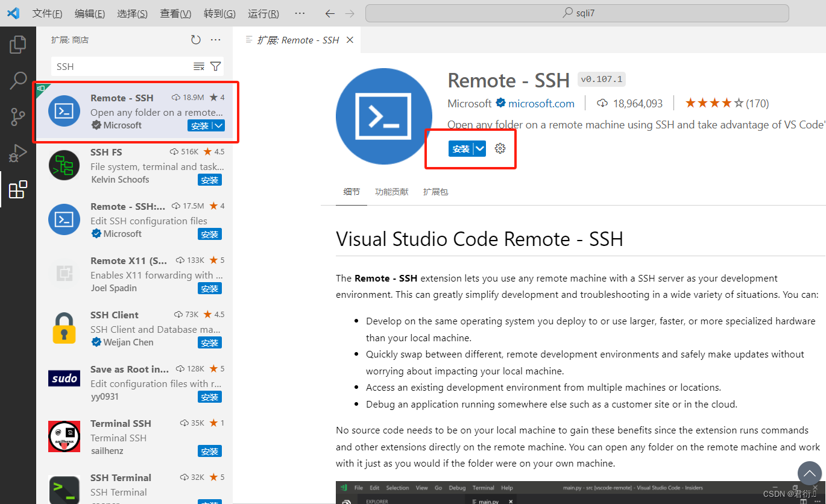Open the extensions view more actions menu
This screenshot has height=504, width=826.
[x=216, y=40]
